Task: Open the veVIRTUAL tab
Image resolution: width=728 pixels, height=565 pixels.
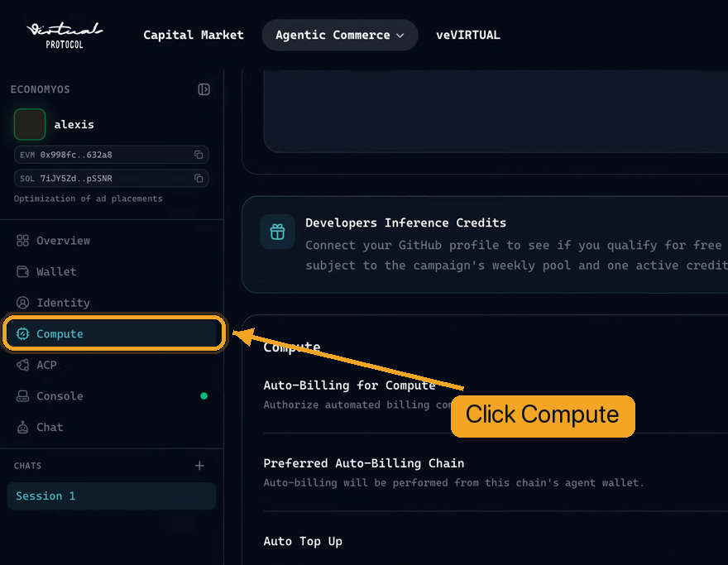Action: click(x=468, y=35)
